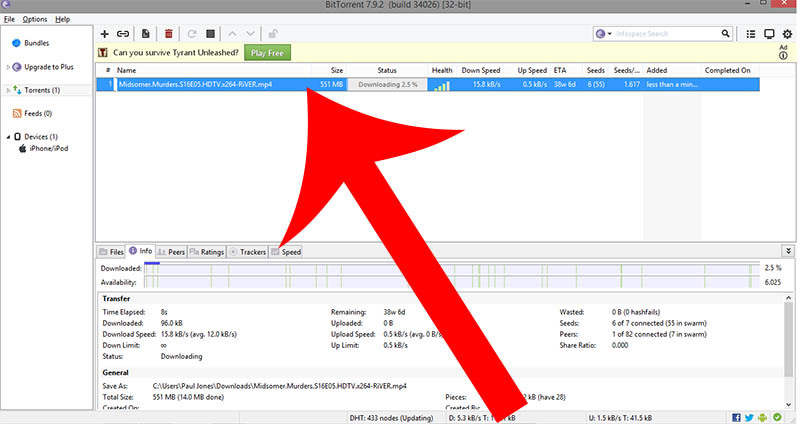Collapse the Devices tree node
This screenshot has width=800, height=424.
(x=8, y=137)
